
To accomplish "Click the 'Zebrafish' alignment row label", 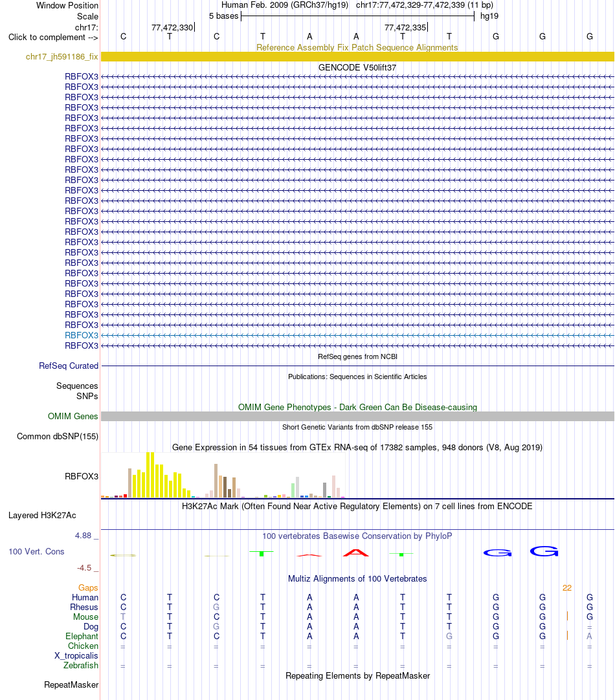I will click(81, 665).
